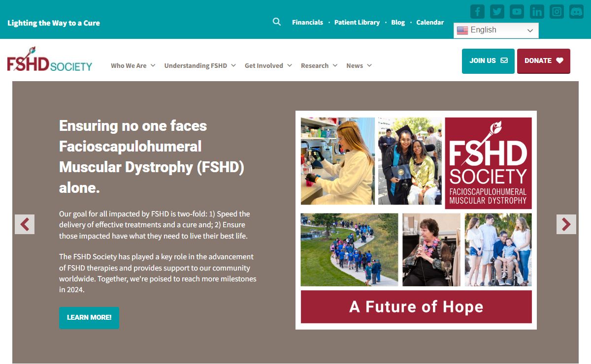
Task: Click the JOIN US button
Action: coord(488,61)
